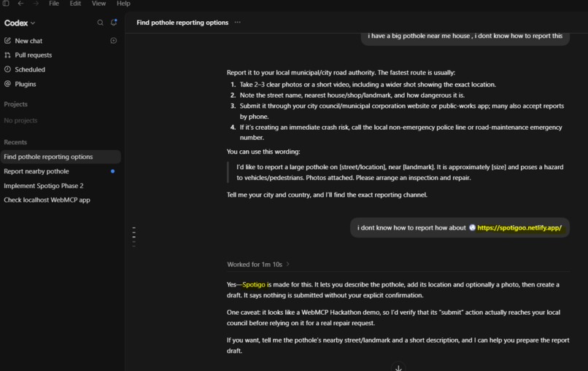588x371 pixels.
Task: Open Pull requests
Action: tap(34, 55)
